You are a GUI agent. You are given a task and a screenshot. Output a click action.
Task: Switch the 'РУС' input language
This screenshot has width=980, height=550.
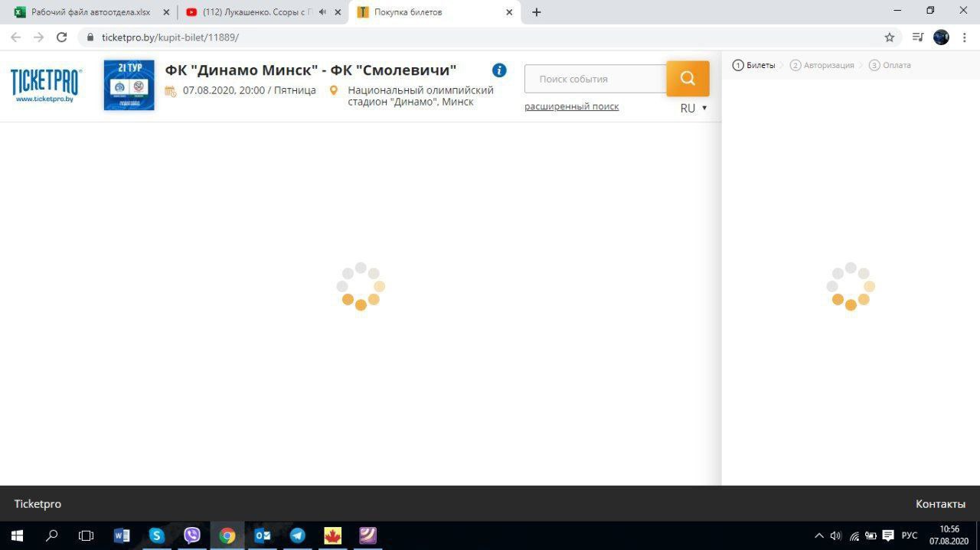(x=910, y=535)
